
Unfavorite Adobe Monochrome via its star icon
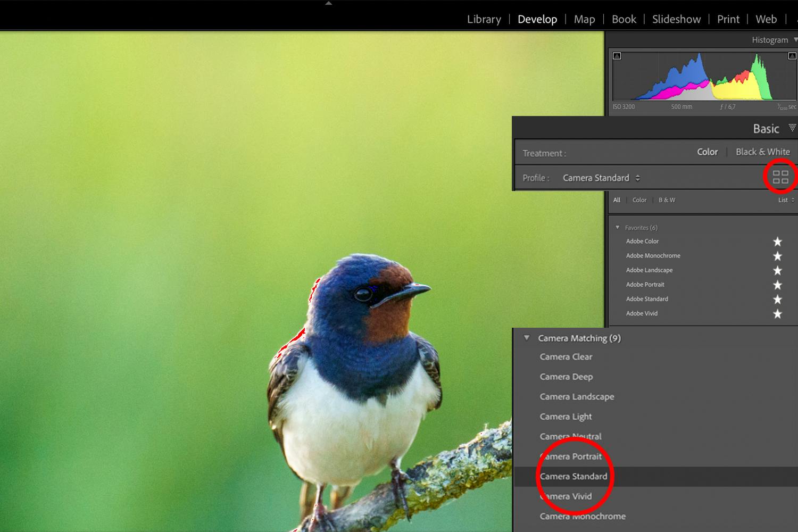point(777,255)
